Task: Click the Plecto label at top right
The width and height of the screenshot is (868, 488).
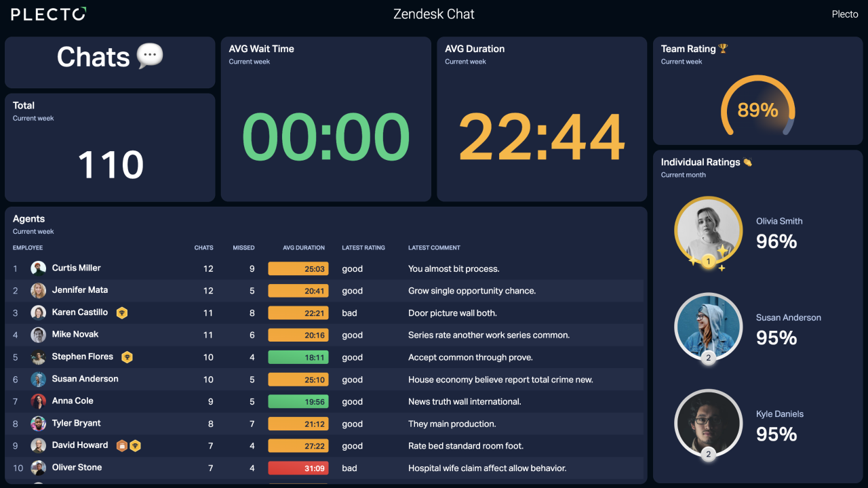Action: [845, 14]
